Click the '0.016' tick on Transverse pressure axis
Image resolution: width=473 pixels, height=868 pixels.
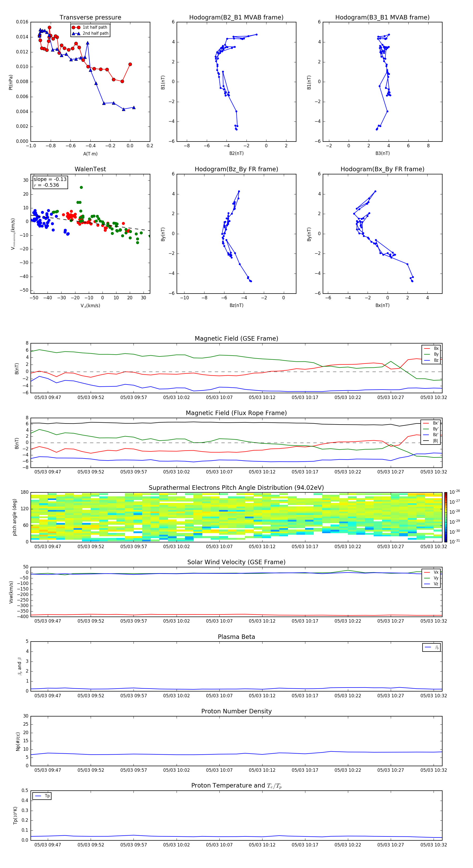(x=22, y=22)
